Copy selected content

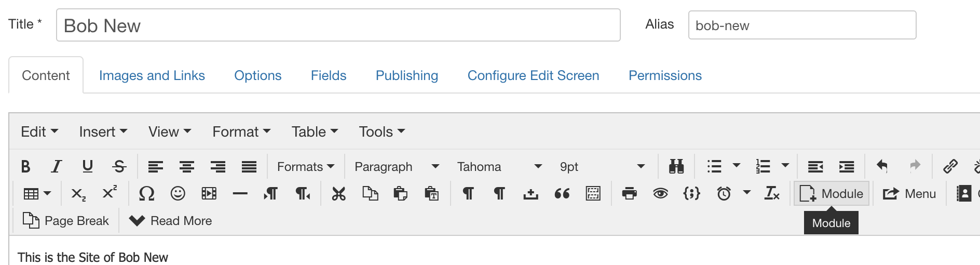pyautogui.click(x=370, y=194)
